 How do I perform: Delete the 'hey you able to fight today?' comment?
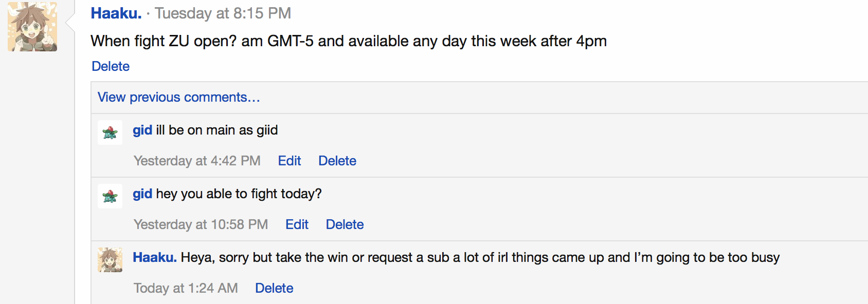(345, 224)
